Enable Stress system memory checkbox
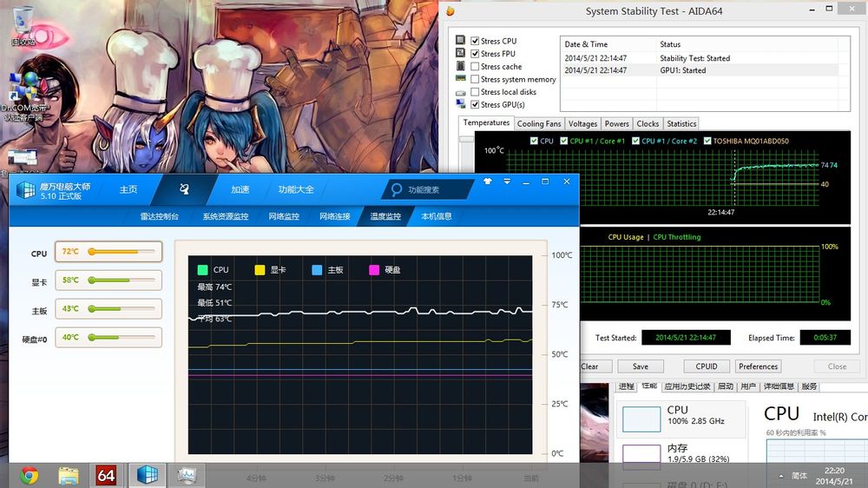This screenshot has height=488, width=868. pyautogui.click(x=475, y=79)
